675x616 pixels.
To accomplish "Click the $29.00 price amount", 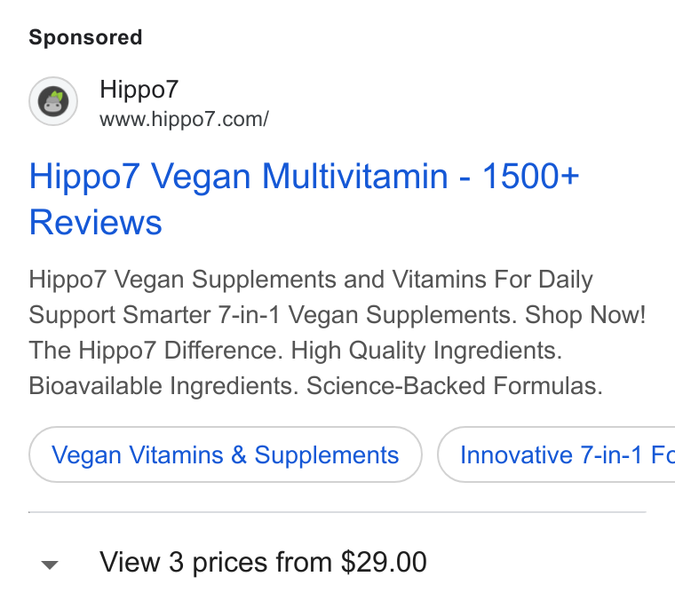I will pyautogui.click(x=384, y=562).
